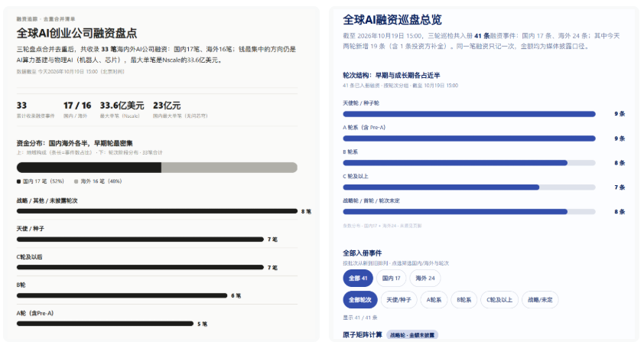This screenshot has height=352, width=644.
Task: Click the 截至 2026年10月19日 summary paragraph
Action: tap(481, 41)
